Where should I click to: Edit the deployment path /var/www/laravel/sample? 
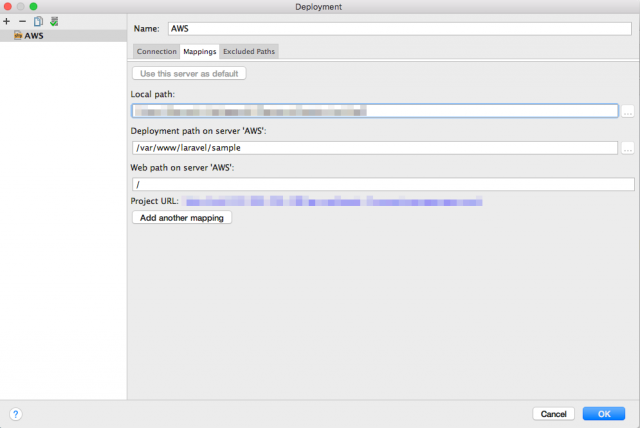(x=375, y=148)
